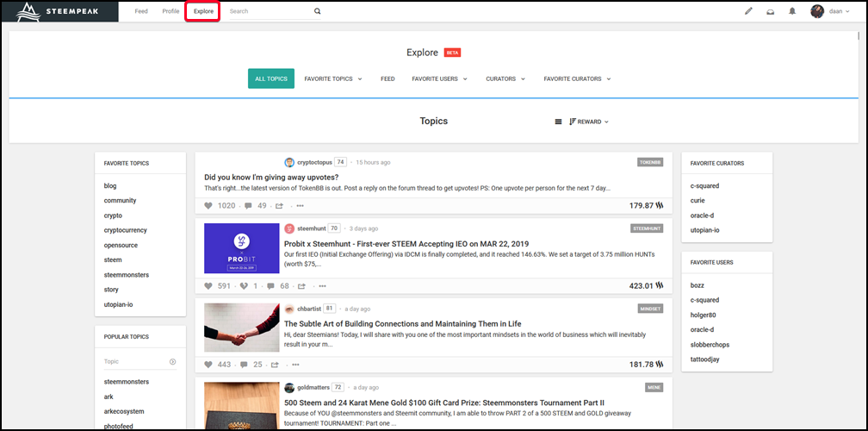Click the goldmatters author avatar

click(289, 387)
